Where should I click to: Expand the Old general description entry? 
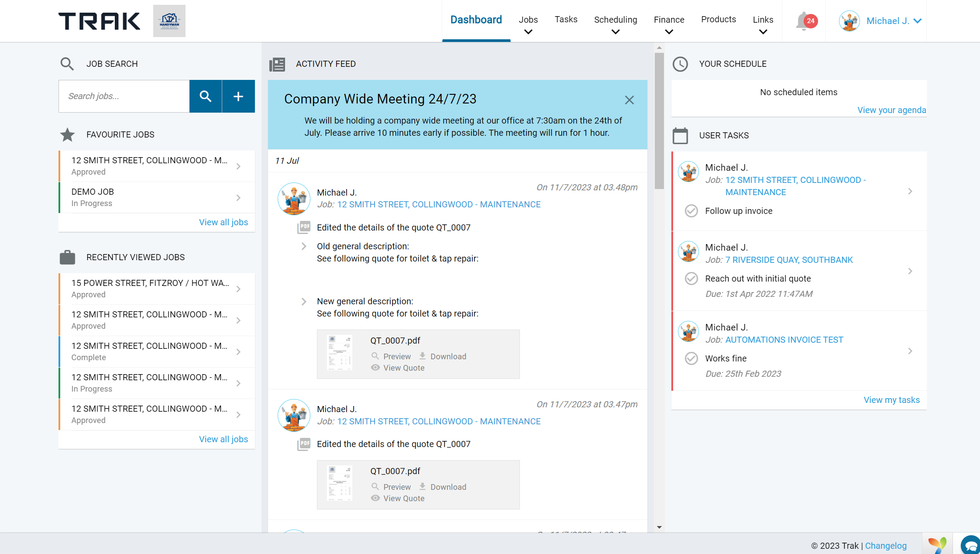point(303,246)
